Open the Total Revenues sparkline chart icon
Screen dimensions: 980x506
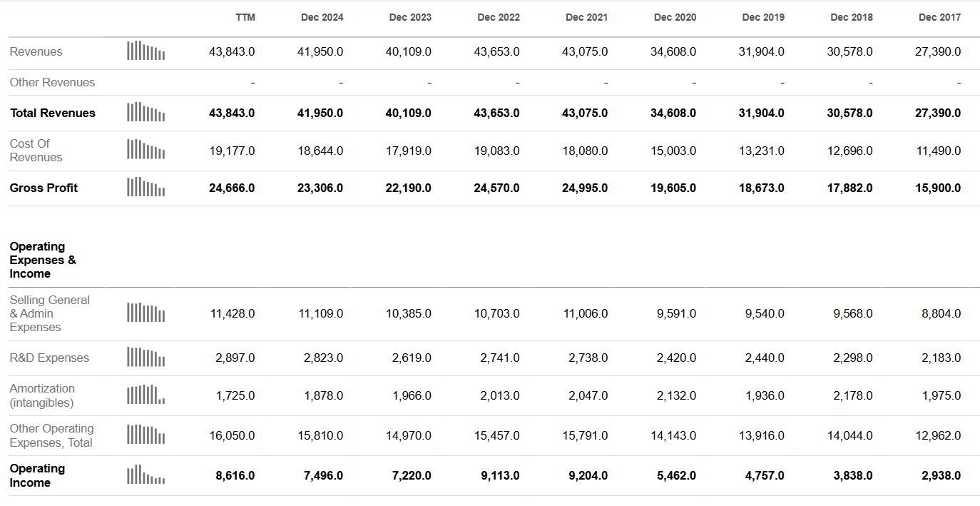pos(146,113)
